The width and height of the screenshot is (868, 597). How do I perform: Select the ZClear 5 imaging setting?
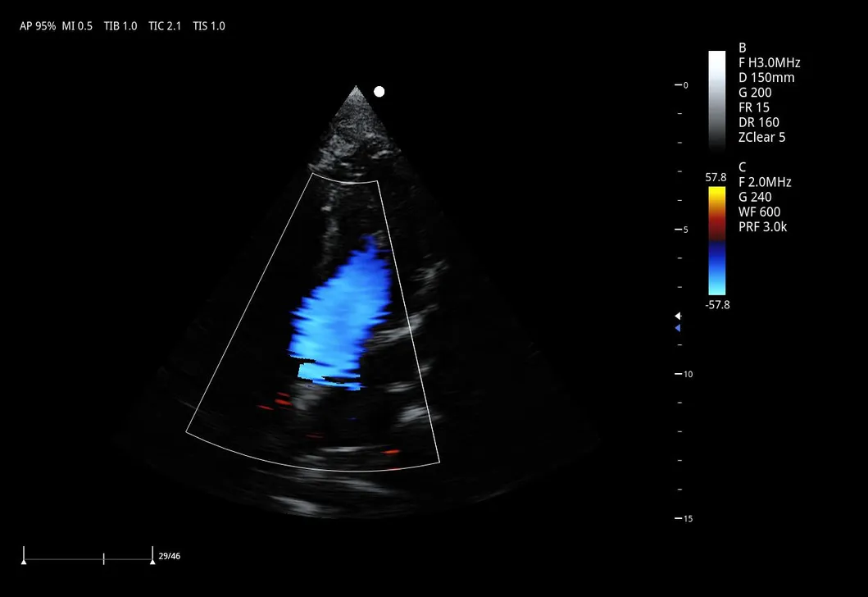point(761,137)
